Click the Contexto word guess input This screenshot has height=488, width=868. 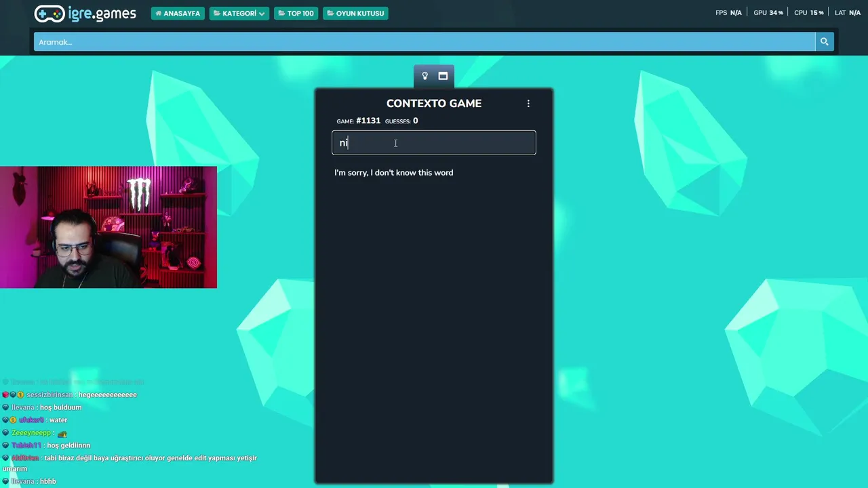pyautogui.click(x=434, y=143)
